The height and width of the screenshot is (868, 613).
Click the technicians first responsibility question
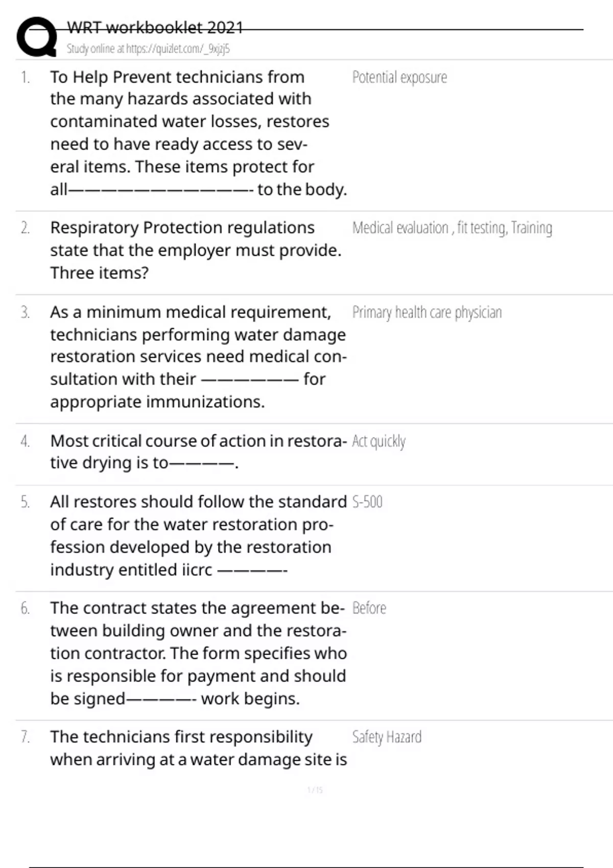tap(198, 748)
